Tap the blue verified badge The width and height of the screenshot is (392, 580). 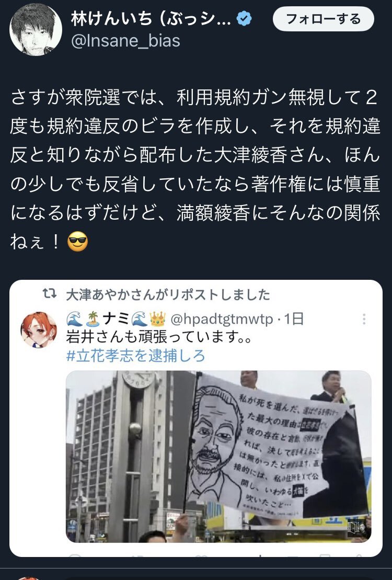pos(244,18)
